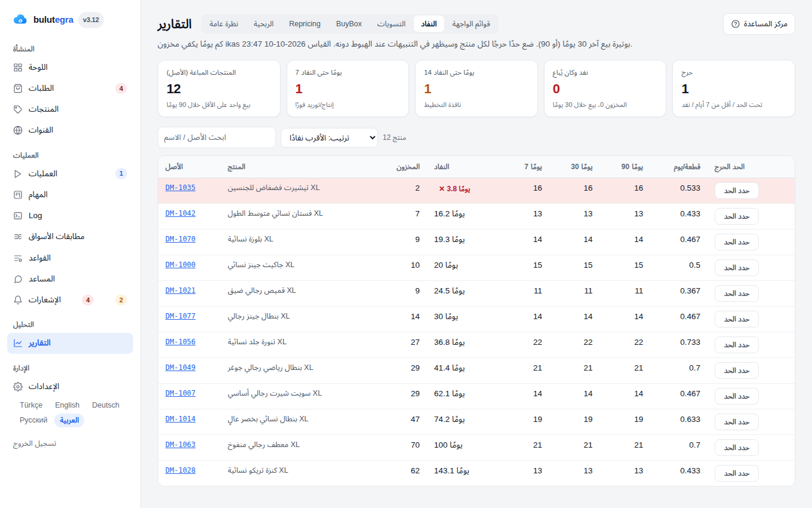Viewport: 812px width, 508px height.
Task: Switch language to Русский
Action: tap(33, 420)
